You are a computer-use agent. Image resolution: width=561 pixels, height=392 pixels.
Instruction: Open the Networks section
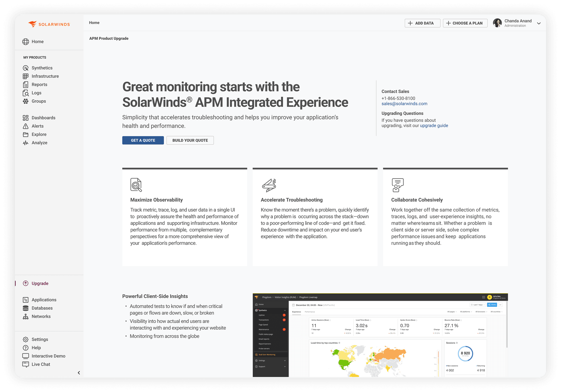coord(41,316)
